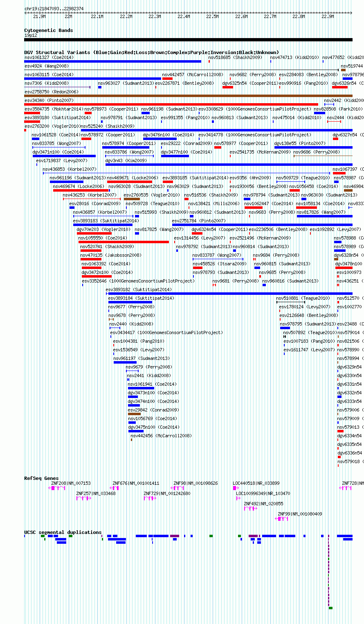Image resolution: width=364 pixels, height=624 pixels.
Task: Click variant nsv1061327 (Coe2014) label
Action: (49, 58)
